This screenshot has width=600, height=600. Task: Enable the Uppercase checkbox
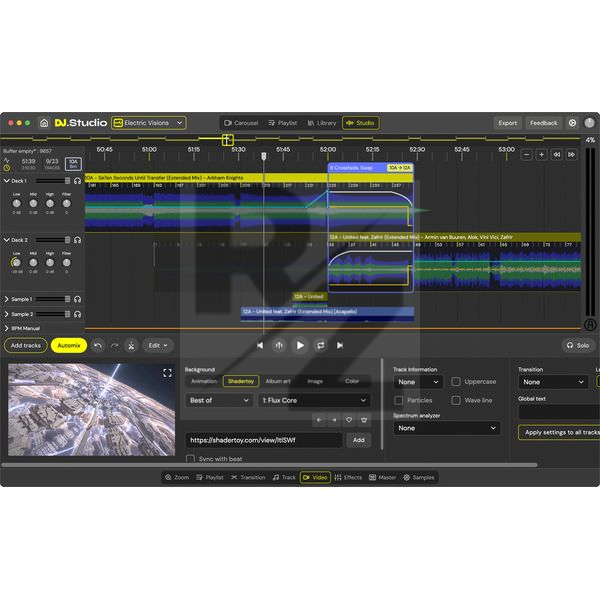pos(456,382)
